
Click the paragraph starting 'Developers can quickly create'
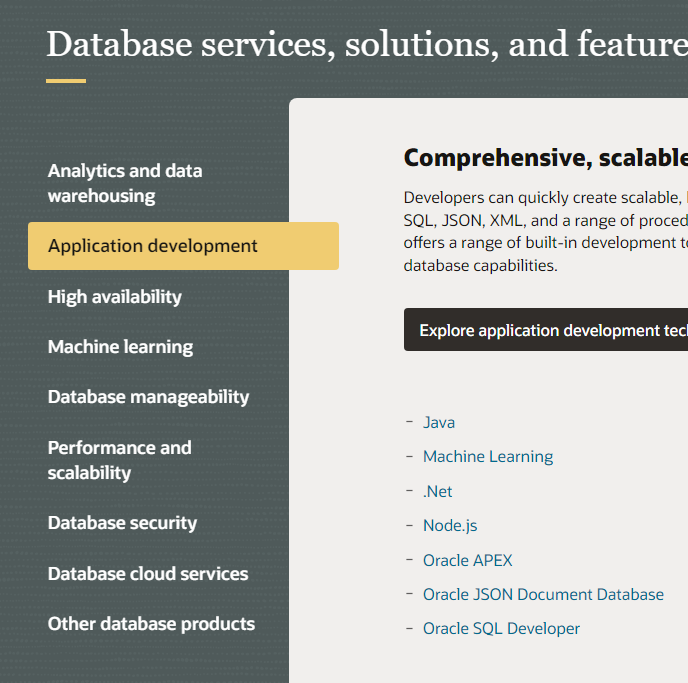(x=546, y=232)
